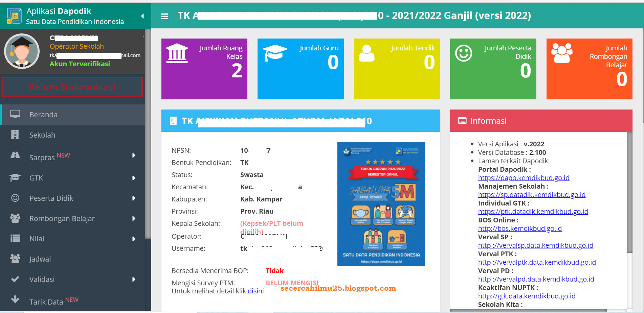Click the Jumlah Rombongan Belajar group icon
The image size is (644, 313).
coord(562,53)
